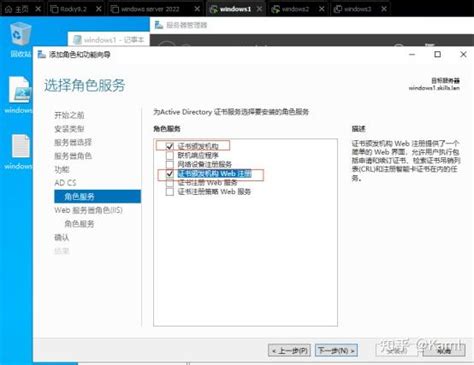
Task: Uncheck the 证书颁发机构 Web 注册 checkbox
Action: click(170, 174)
